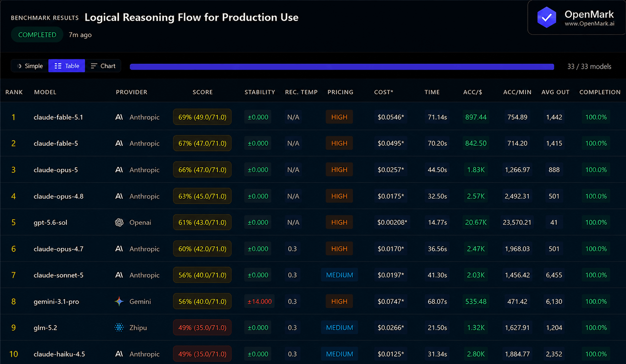Sort by the PRICING column header

[340, 92]
